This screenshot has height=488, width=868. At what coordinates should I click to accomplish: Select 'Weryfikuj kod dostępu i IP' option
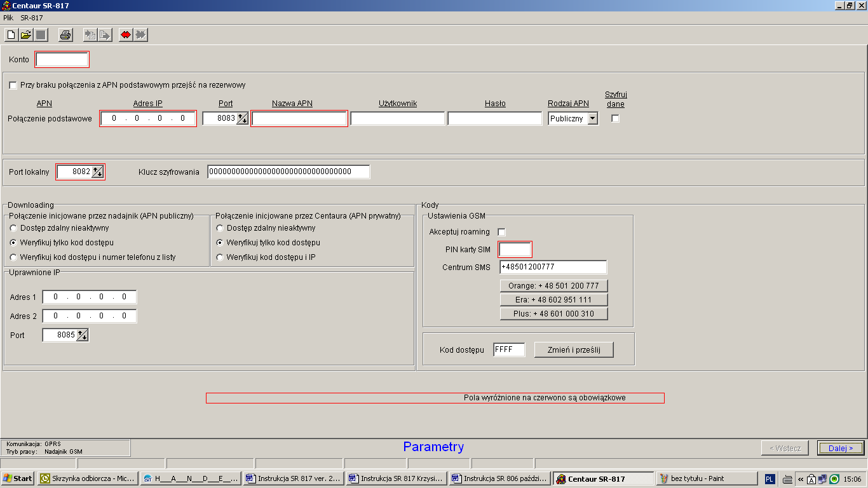click(220, 257)
